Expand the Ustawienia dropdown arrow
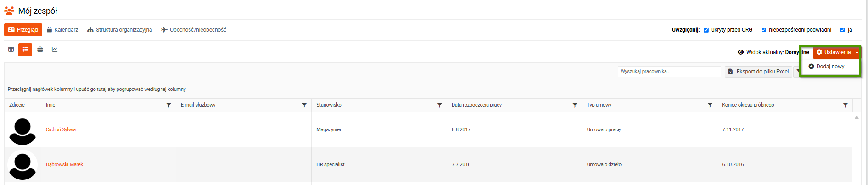The height and width of the screenshot is (185, 868). [x=857, y=52]
